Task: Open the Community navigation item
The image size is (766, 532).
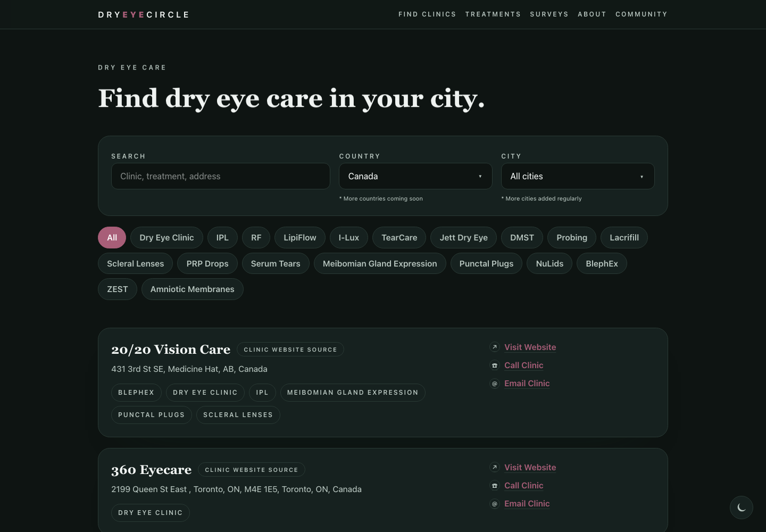Action: pyautogui.click(x=642, y=14)
